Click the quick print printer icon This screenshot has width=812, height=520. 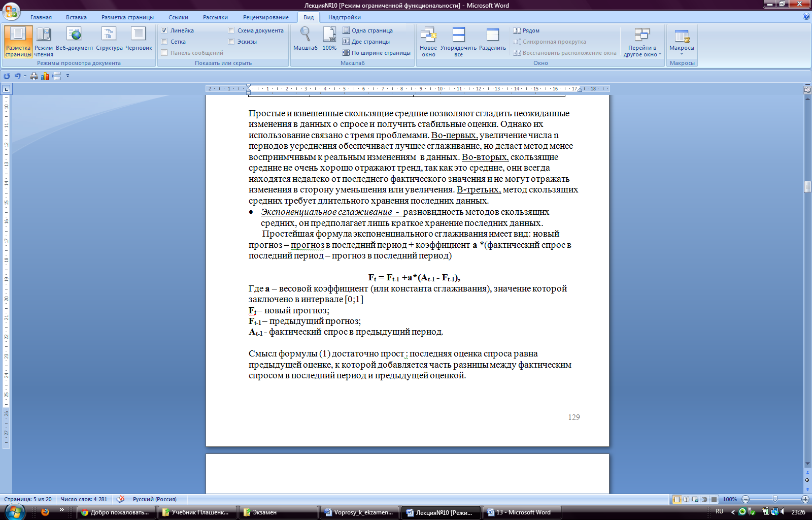pyautogui.click(x=34, y=76)
